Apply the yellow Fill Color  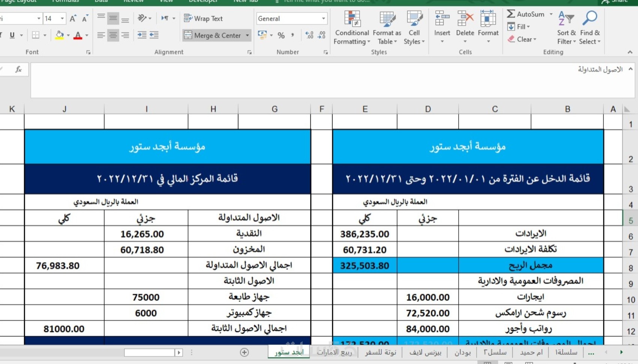click(59, 35)
